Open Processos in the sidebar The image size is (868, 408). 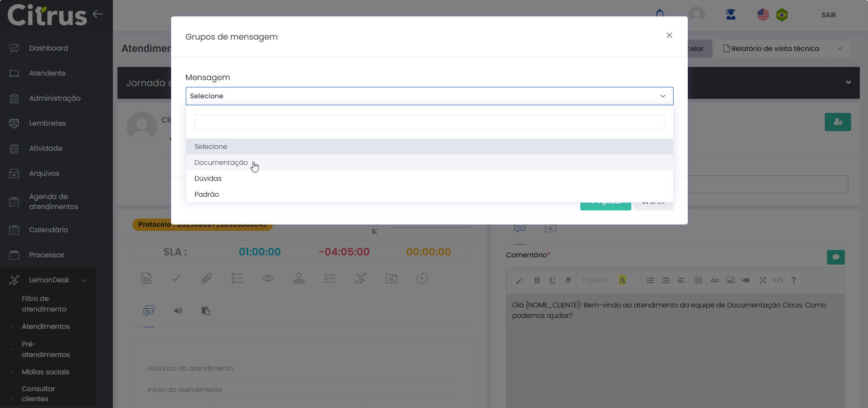point(46,255)
